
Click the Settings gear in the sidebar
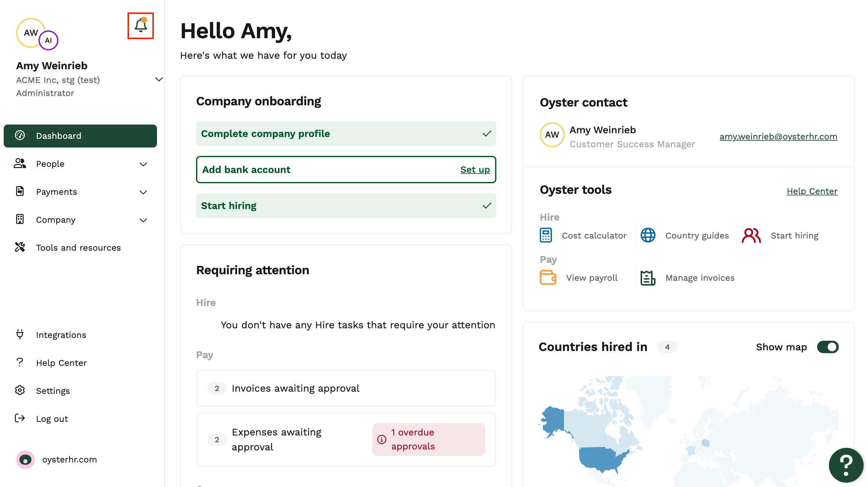point(20,390)
